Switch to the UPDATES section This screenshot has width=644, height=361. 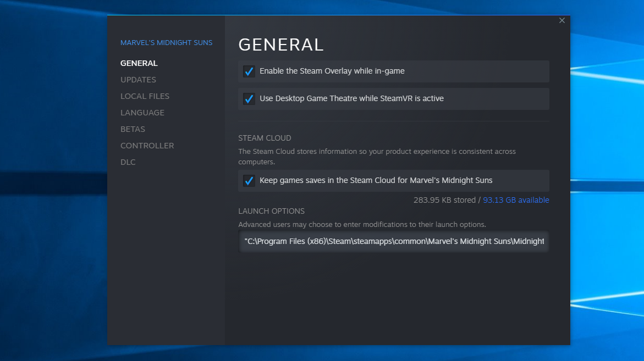(x=138, y=80)
